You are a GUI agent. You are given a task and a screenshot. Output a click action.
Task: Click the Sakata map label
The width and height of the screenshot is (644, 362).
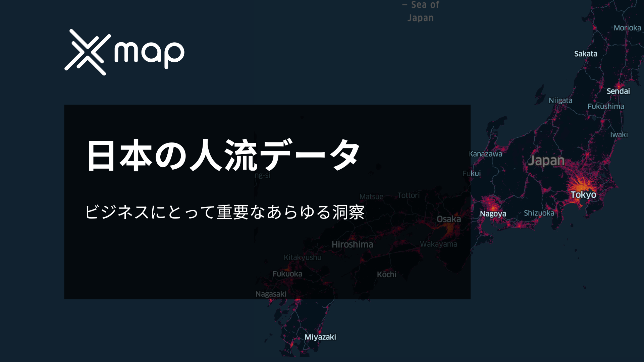pos(586,54)
